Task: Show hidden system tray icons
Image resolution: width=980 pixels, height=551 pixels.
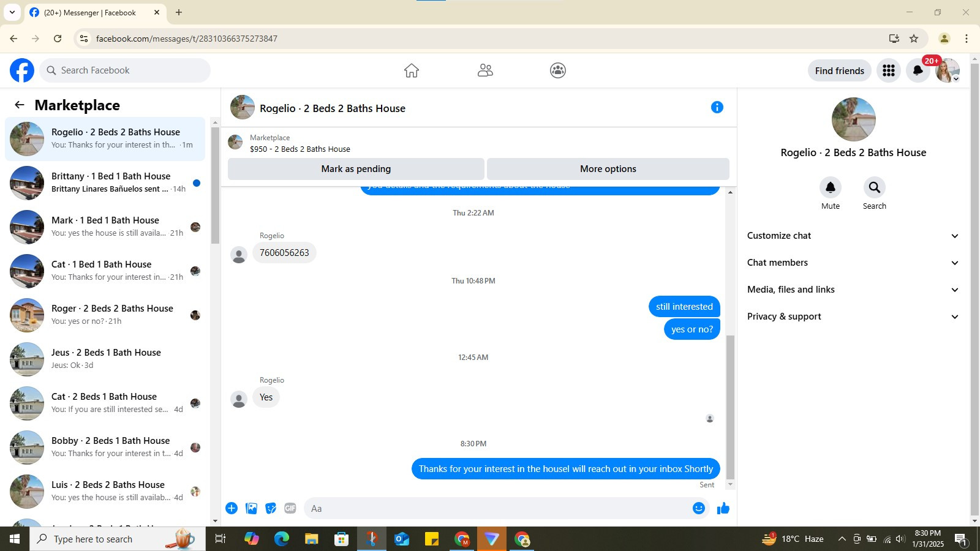Action: [842, 539]
